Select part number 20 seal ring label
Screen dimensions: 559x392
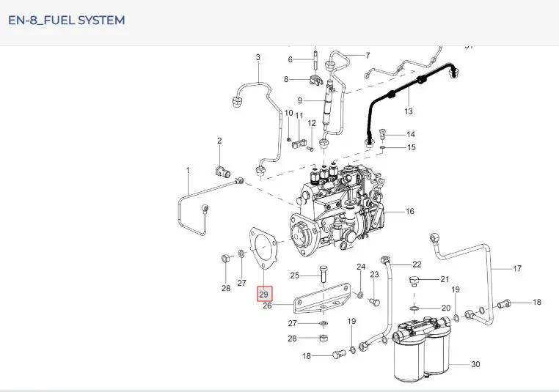pos(446,308)
